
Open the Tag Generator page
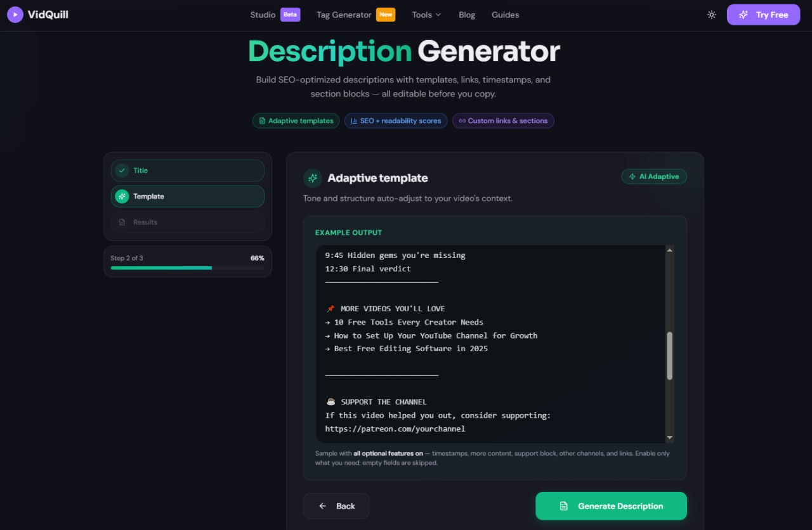(344, 15)
